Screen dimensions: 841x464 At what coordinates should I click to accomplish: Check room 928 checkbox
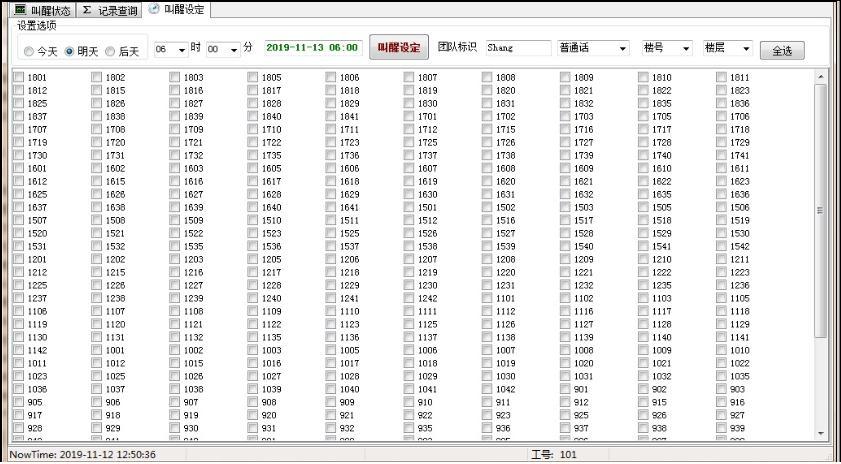pos(19,428)
